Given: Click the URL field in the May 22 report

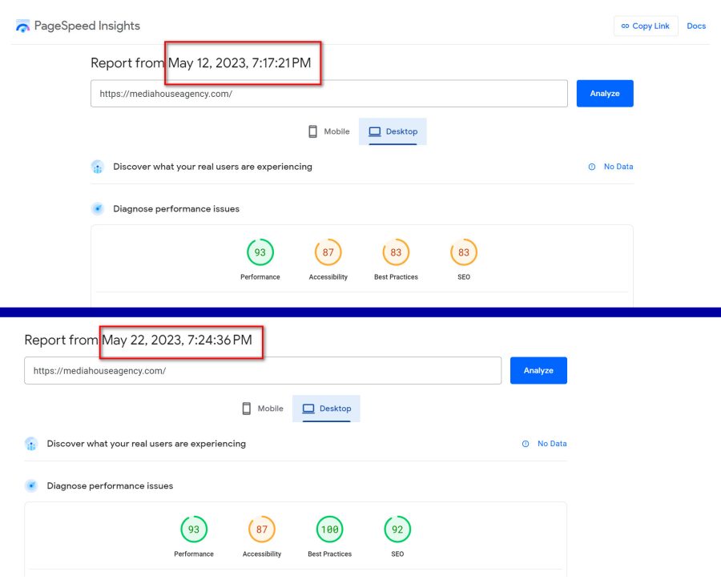Looking at the screenshot, I should [263, 371].
